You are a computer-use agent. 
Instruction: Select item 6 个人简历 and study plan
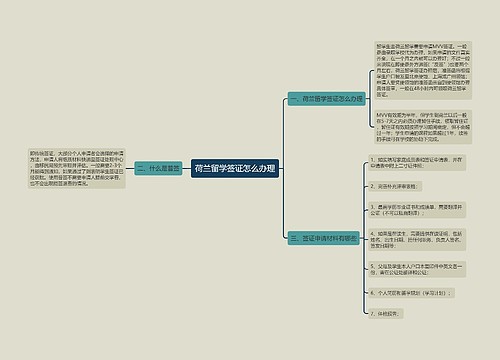click(411, 293)
